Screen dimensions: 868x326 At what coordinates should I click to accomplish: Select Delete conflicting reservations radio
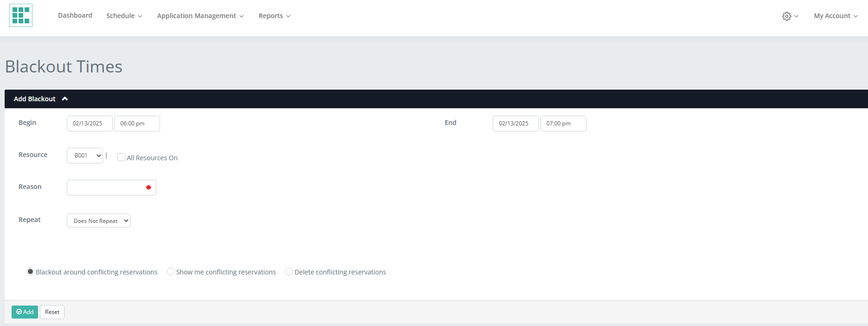(x=289, y=272)
